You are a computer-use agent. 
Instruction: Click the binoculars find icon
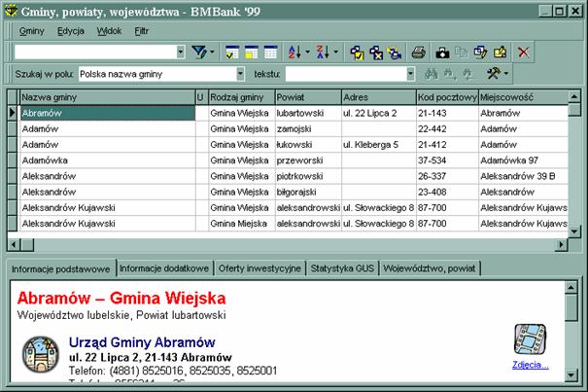431,74
